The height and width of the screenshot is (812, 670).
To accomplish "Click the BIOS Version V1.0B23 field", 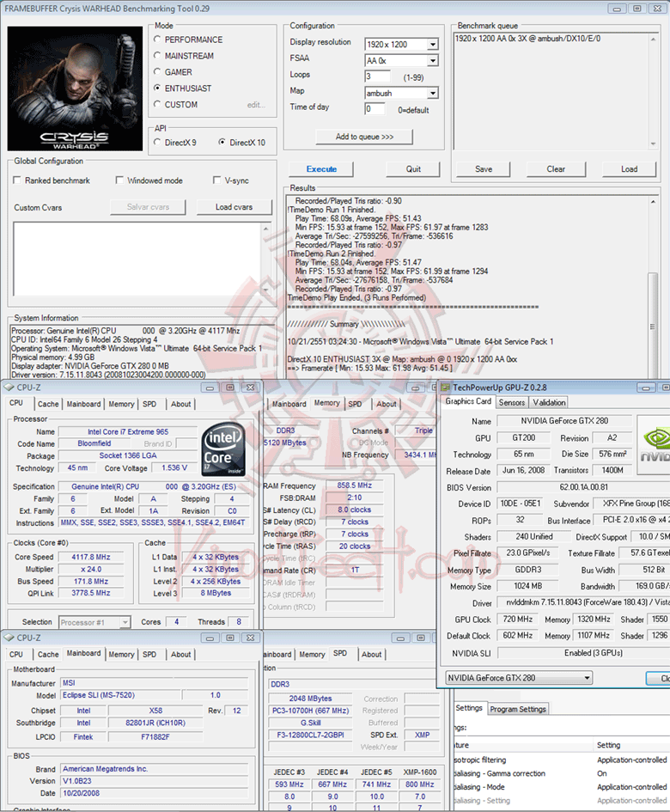I will click(x=155, y=781).
